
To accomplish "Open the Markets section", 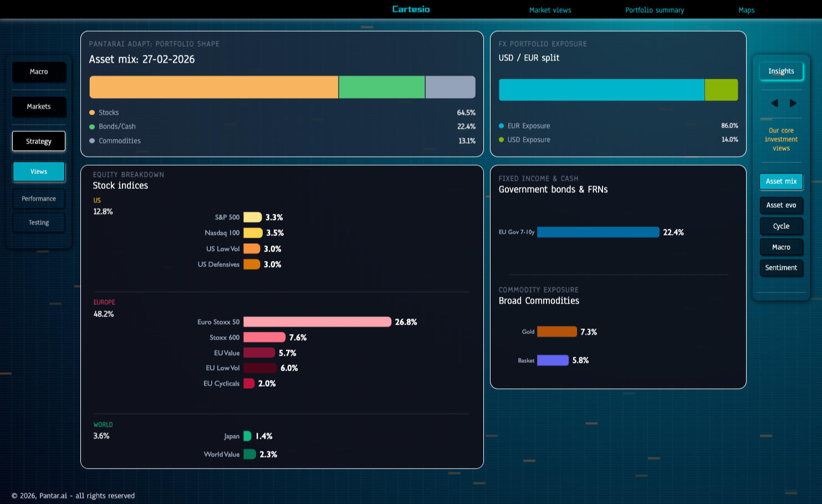I will click(x=39, y=107).
